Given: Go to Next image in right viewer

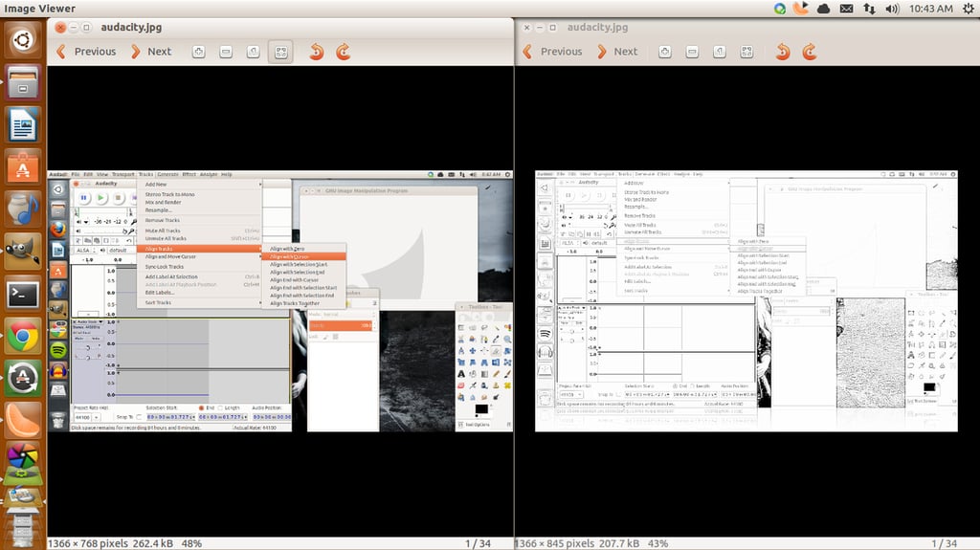Looking at the screenshot, I should tap(617, 52).
